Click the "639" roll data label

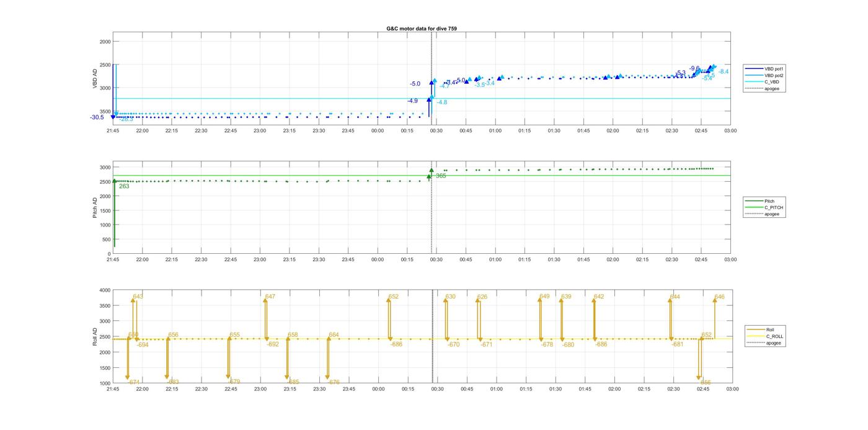click(566, 297)
